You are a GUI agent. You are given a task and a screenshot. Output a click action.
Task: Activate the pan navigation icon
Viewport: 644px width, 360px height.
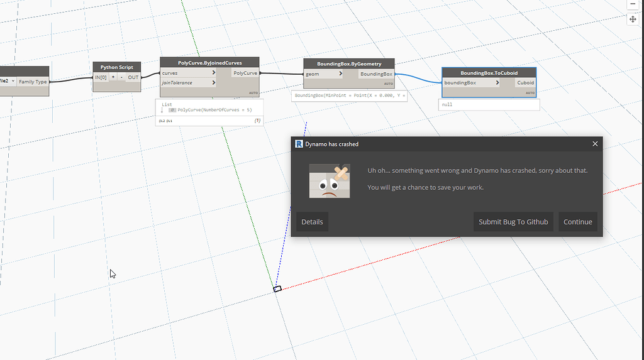click(x=633, y=19)
